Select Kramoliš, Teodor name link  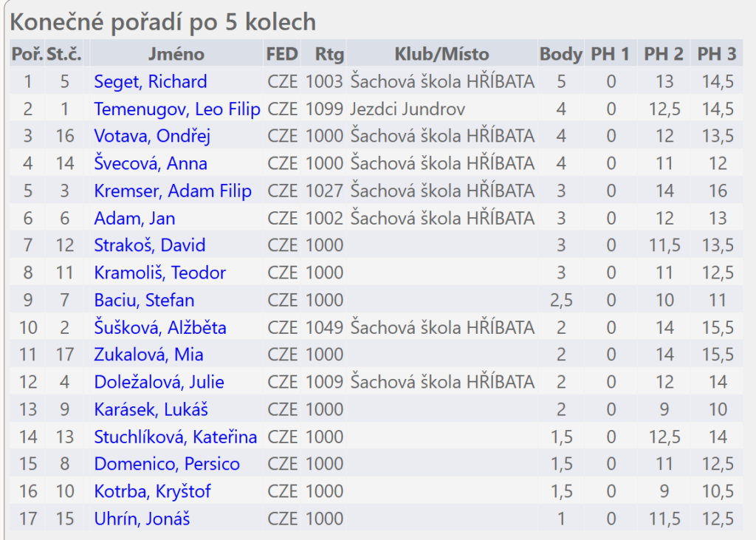(160, 273)
